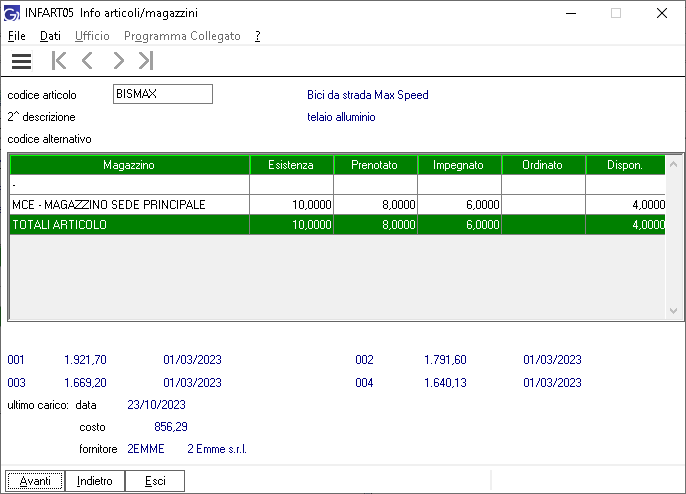The height and width of the screenshot is (494, 686).
Task: Click the Esci button
Action: (x=155, y=481)
